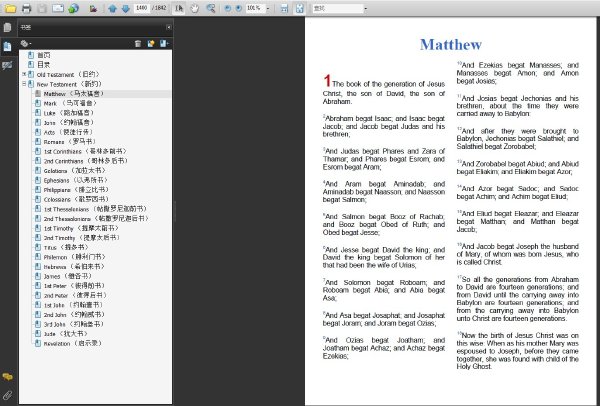This screenshot has width=600, height=406.
Task: Select the Romans bookmark
Action: (x=69, y=142)
